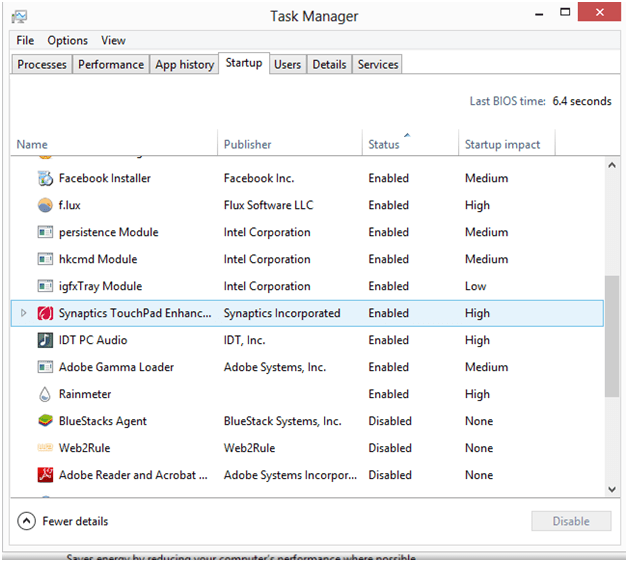Viewport: 628px width, 562px height.
Task: Select the IDT PC Audio icon
Action: 45,341
